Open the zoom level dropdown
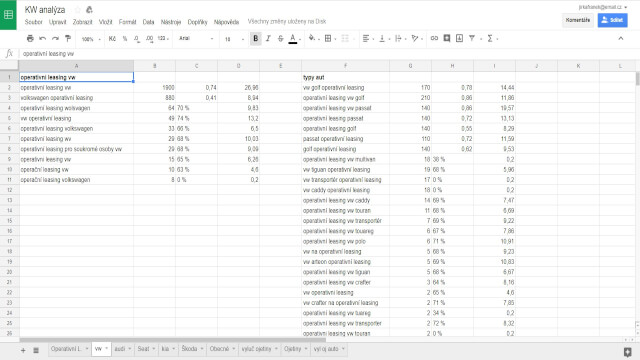Viewport: 640px width, 360px height. 91,39
